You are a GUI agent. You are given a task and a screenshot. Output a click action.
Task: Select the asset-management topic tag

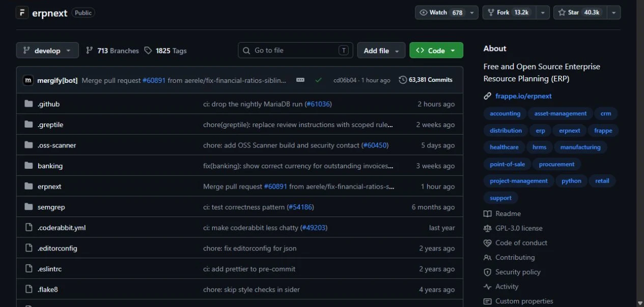560,114
